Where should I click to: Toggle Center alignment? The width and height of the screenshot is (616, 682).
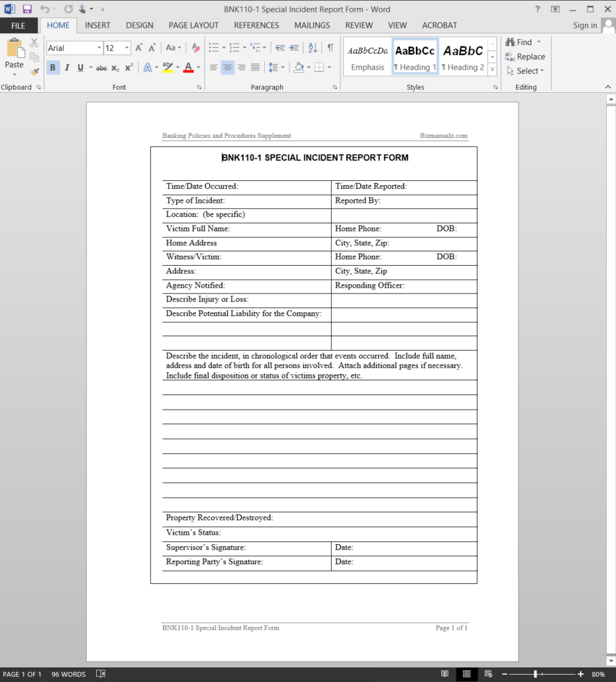227,68
